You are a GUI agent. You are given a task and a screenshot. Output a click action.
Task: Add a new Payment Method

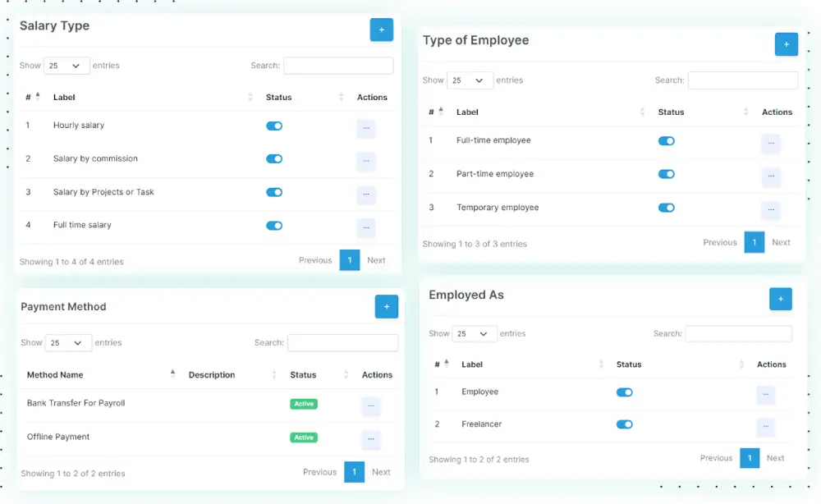[386, 306]
